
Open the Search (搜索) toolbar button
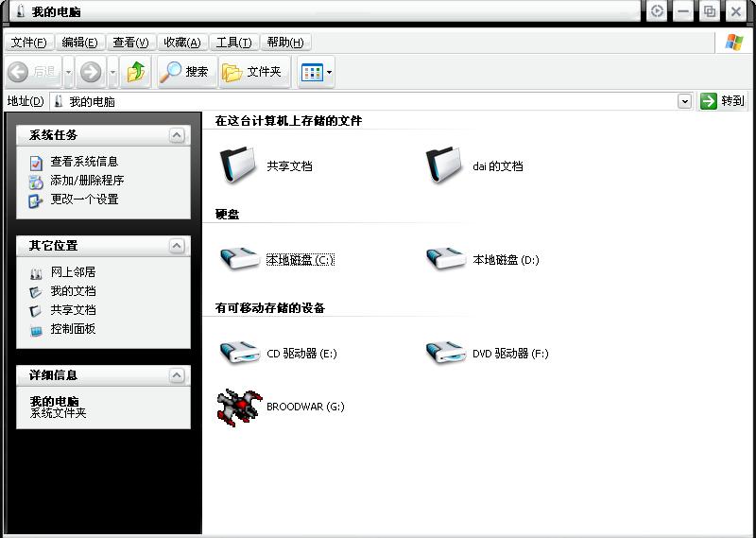[x=187, y=72]
